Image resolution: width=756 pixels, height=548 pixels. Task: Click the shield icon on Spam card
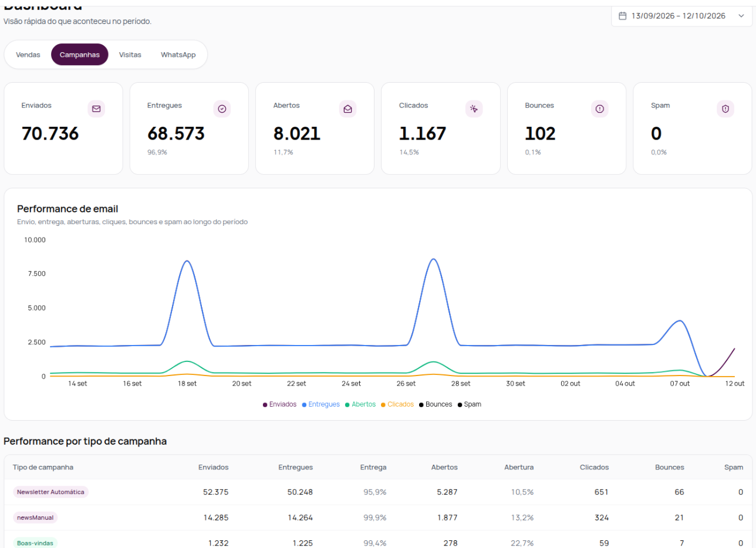pos(725,109)
